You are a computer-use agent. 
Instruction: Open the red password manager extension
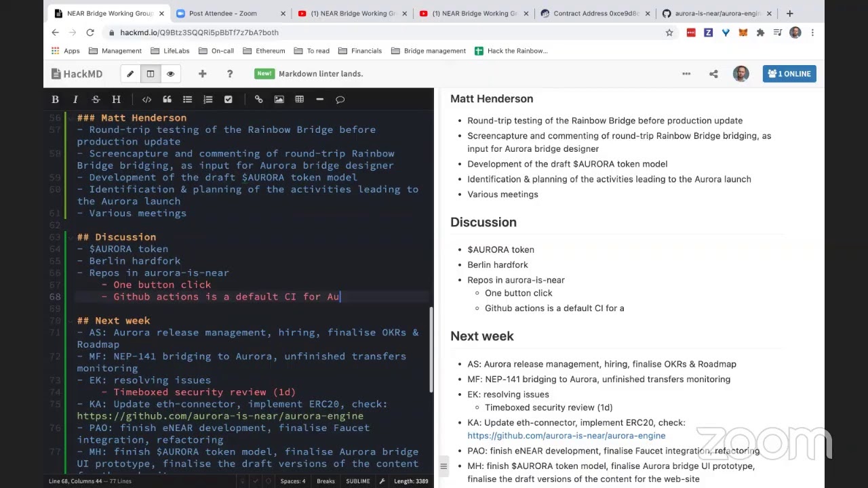pos(691,33)
